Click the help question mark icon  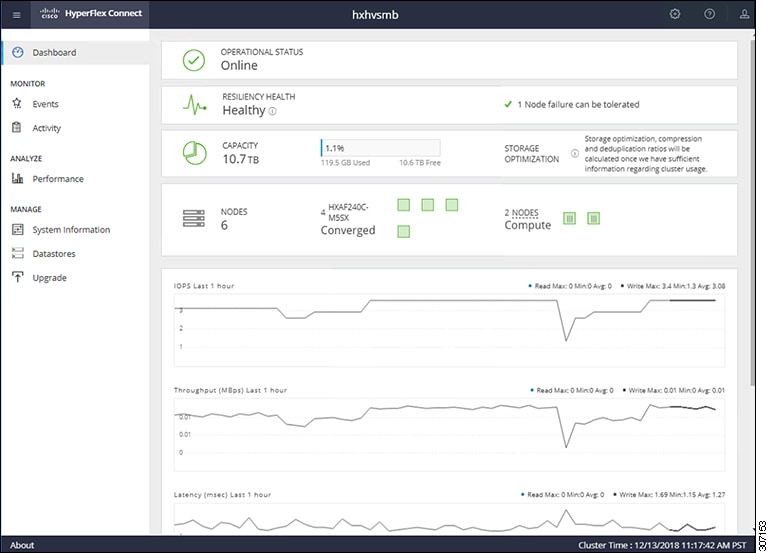click(709, 14)
